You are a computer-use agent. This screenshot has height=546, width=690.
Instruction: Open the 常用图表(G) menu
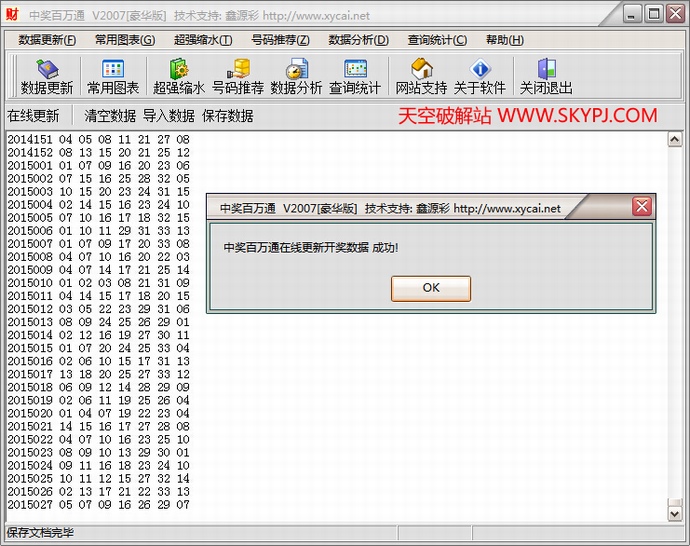click(125, 40)
